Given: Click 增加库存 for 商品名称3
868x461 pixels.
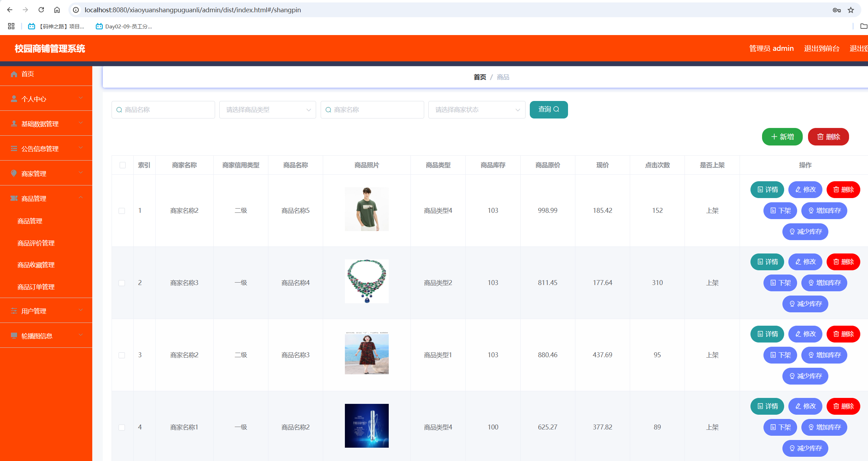Looking at the screenshot, I should tap(824, 355).
